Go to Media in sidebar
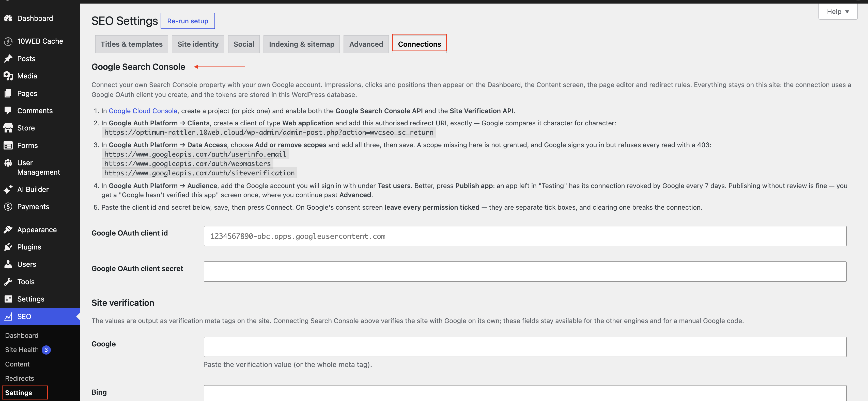This screenshot has width=868, height=401. [27, 76]
